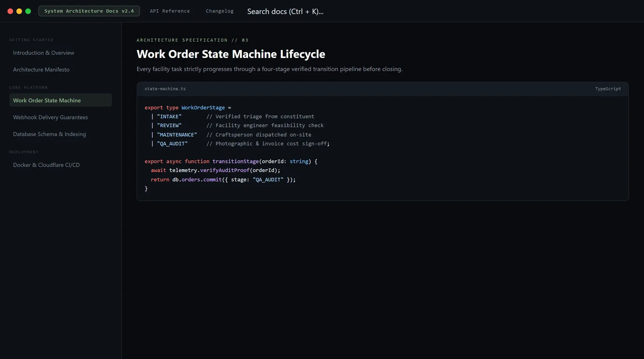Open the Changelog tab
The image size is (644, 359).
coord(220,11)
